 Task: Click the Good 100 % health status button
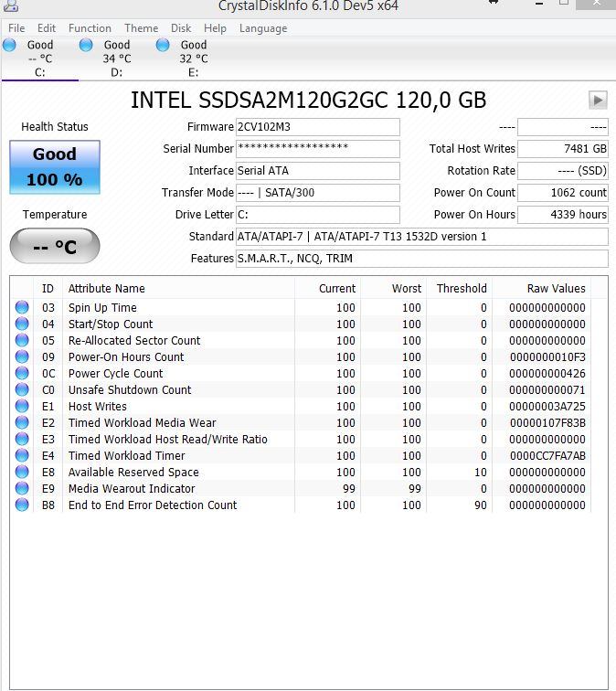tap(55, 167)
